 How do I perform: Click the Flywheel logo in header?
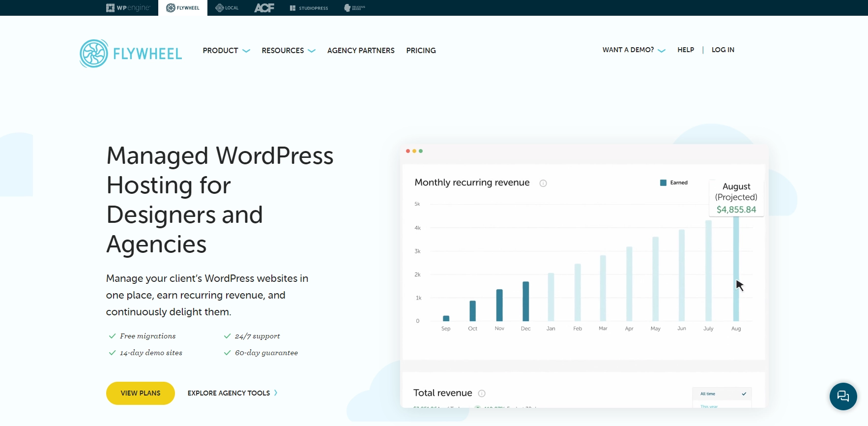pos(131,54)
